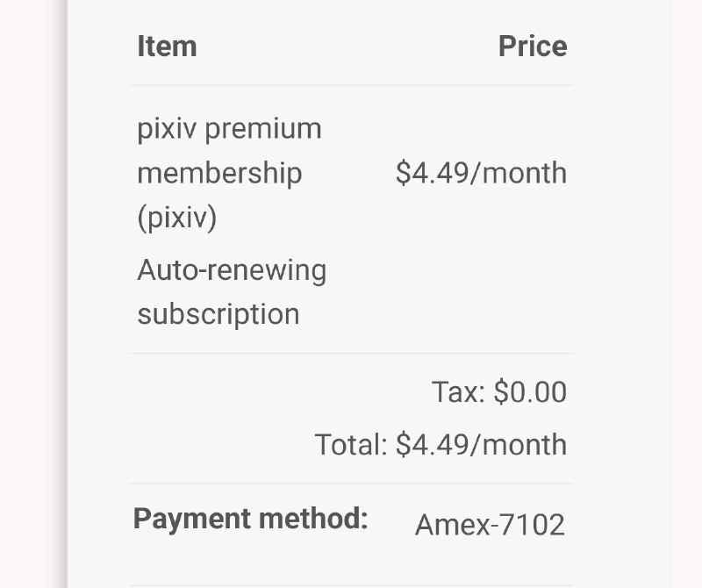Click the $4.49/month item price
This screenshot has height=588, width=702.
(x=481, y=173)
